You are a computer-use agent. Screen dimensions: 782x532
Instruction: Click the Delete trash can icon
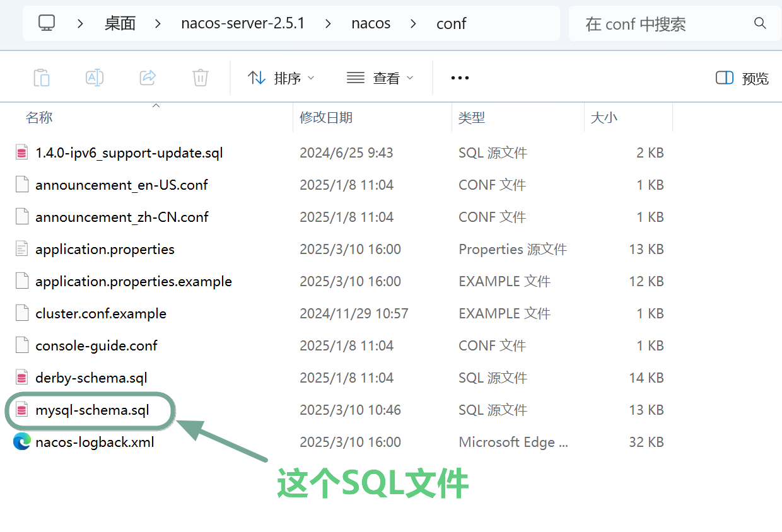coord(201,78)
